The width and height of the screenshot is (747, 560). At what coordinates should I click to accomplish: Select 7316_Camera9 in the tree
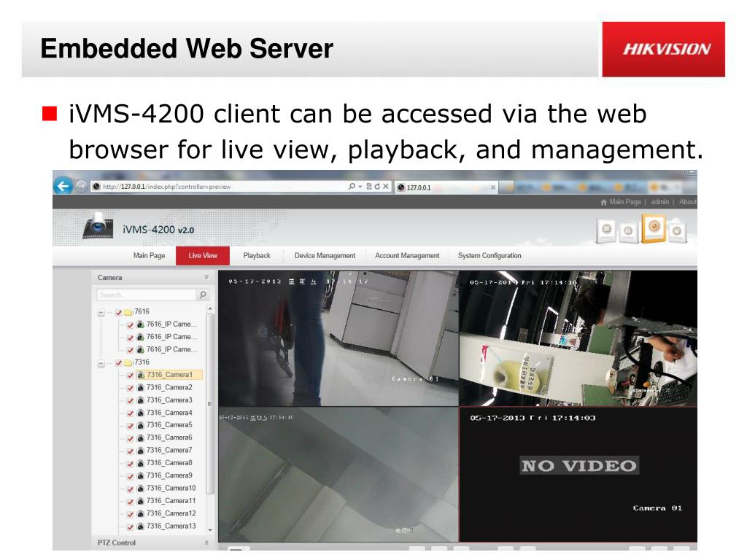click(169, 475)
